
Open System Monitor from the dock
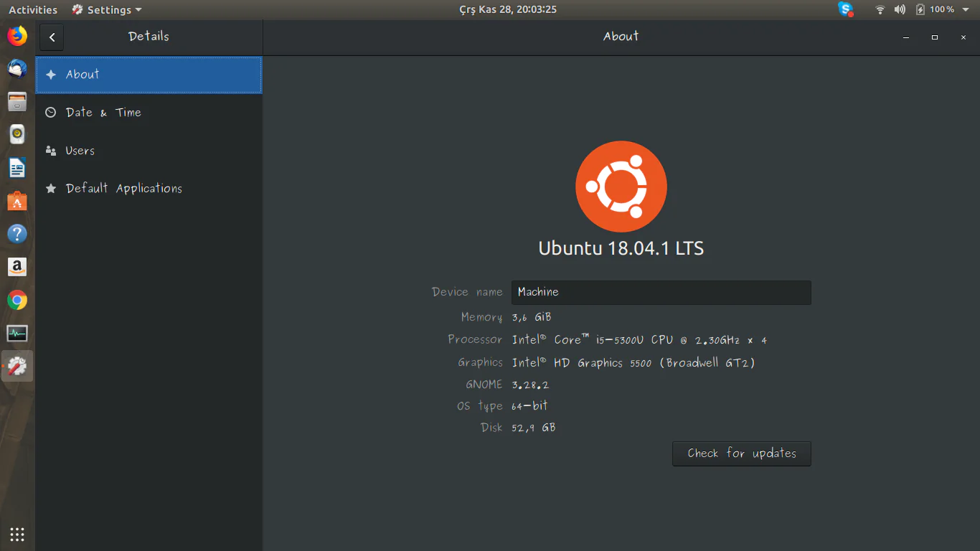[17, 333]
